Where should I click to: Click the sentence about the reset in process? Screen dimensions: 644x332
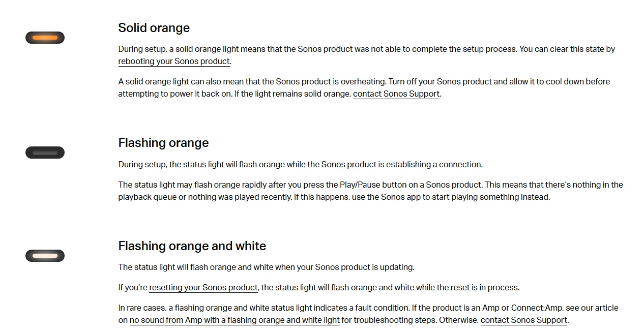tap(319, 288)
